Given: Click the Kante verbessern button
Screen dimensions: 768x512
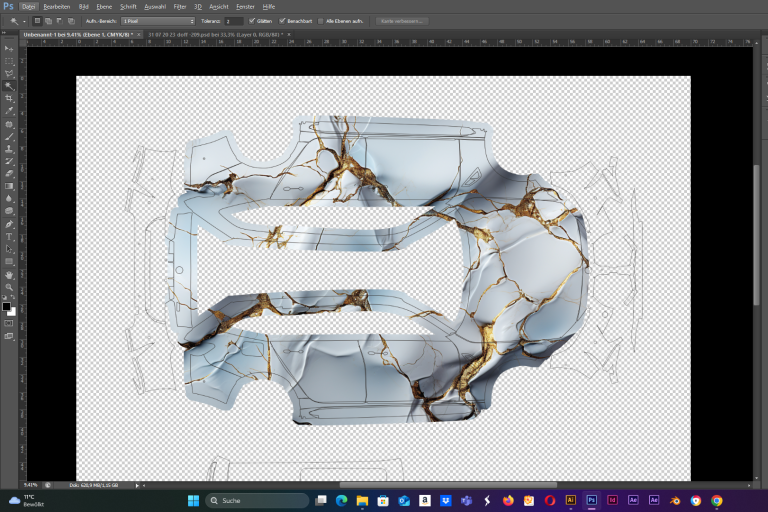Looking at the screenshot, I should 402,21.
